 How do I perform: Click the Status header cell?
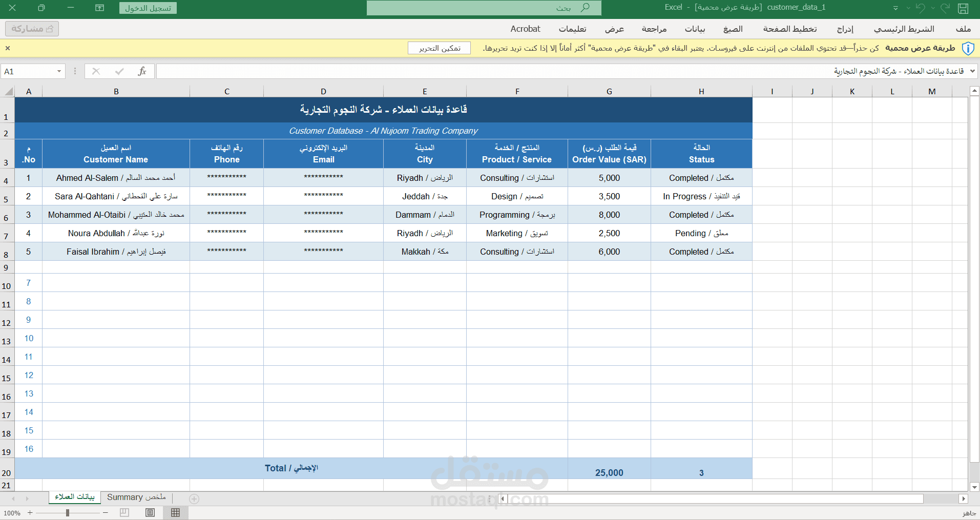click(x=701, y=154)
